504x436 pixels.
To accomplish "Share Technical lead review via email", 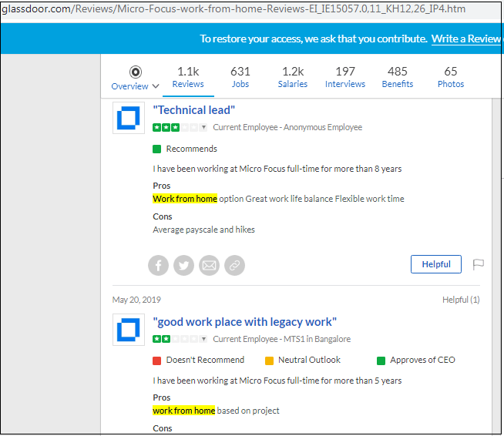I will pyautogui.click(x=209, y=266).
